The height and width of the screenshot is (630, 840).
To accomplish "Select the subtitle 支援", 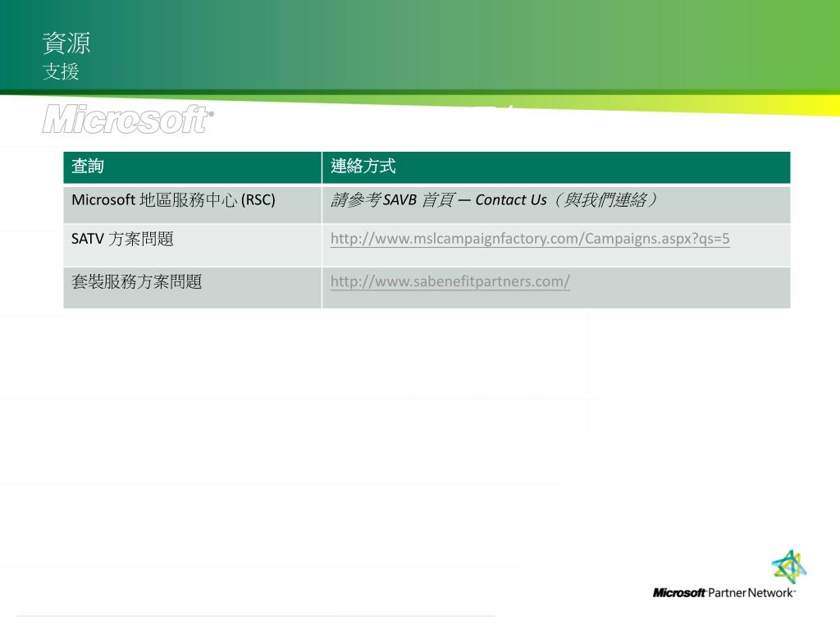I will (61, 71).
